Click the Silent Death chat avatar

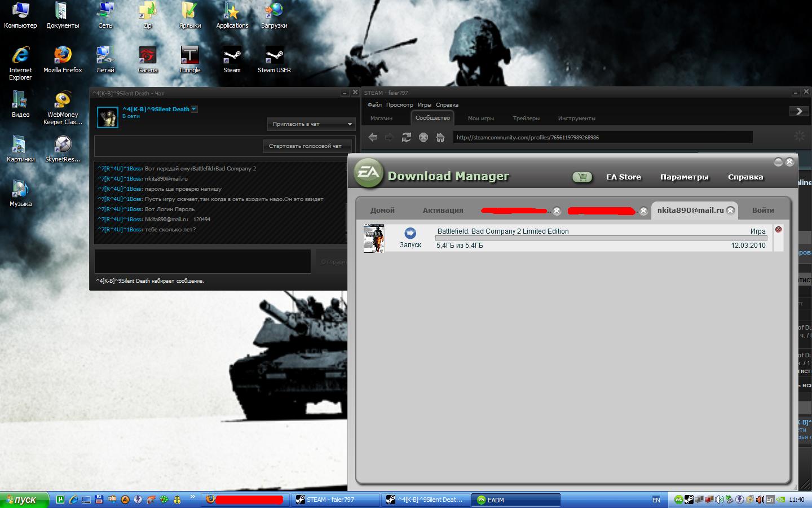pyautogui.click(x=107, y=117)
